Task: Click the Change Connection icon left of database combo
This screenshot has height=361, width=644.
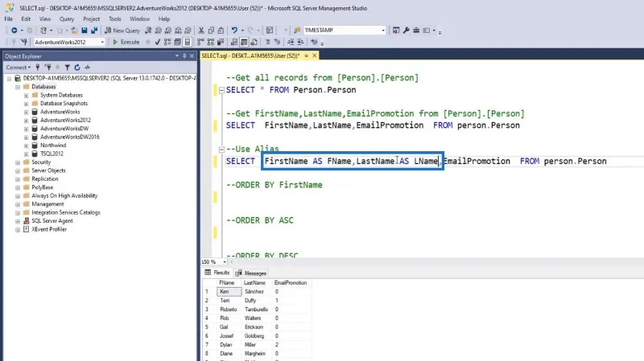Action: point(24,42)
